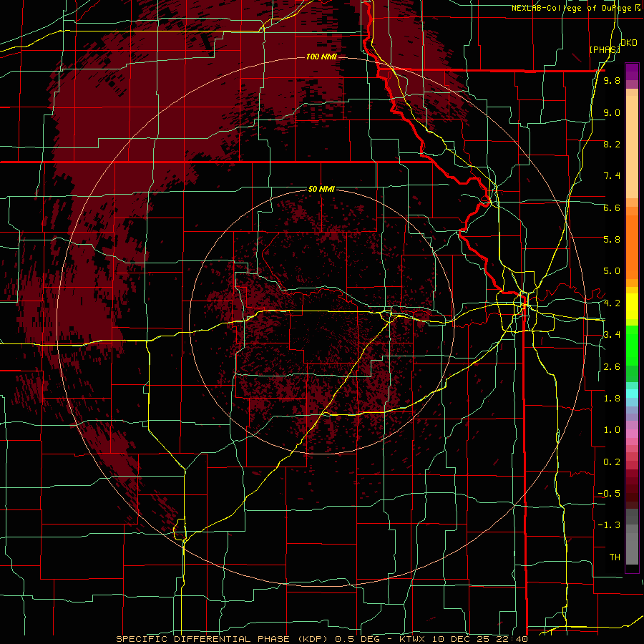Click the 9.8 value on color scale
Screen dimensions: 644x644
click(612, 80)
